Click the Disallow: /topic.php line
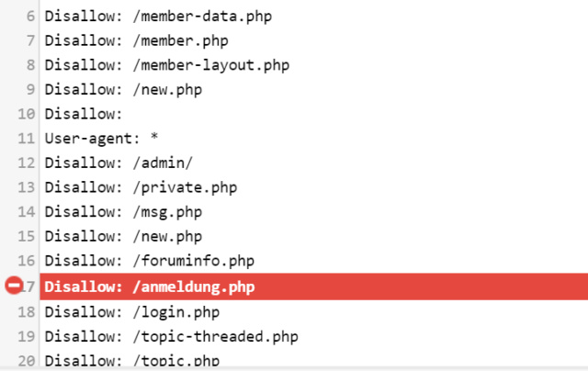 tap(132, 361)
